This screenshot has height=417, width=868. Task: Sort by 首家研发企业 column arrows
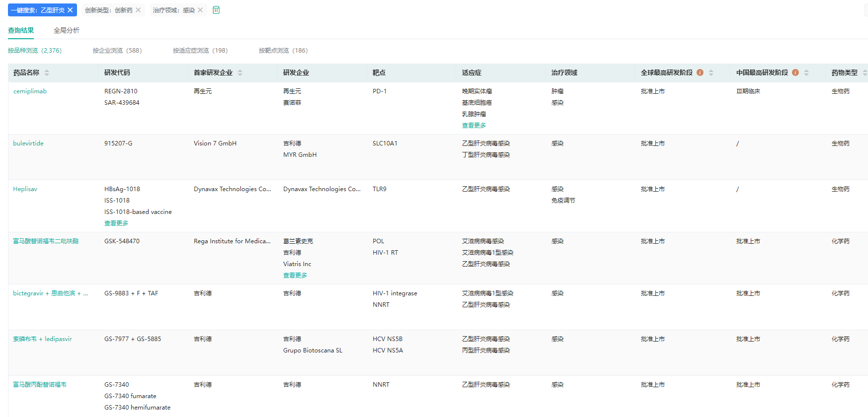240,72
